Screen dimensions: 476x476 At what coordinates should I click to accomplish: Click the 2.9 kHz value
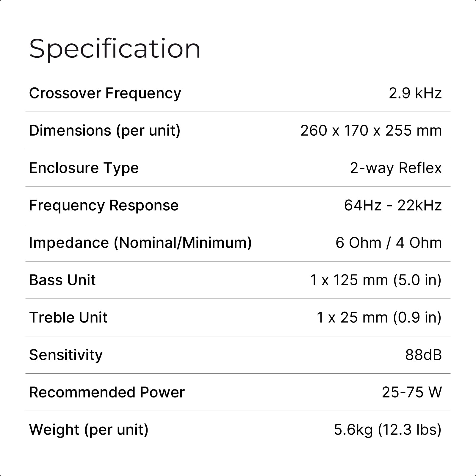click(415, 93)
